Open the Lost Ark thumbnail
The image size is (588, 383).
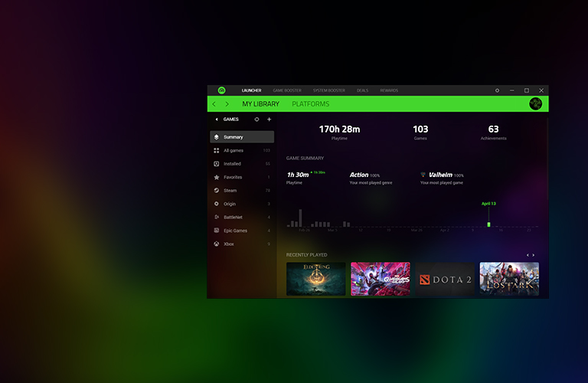coord(509,279)
